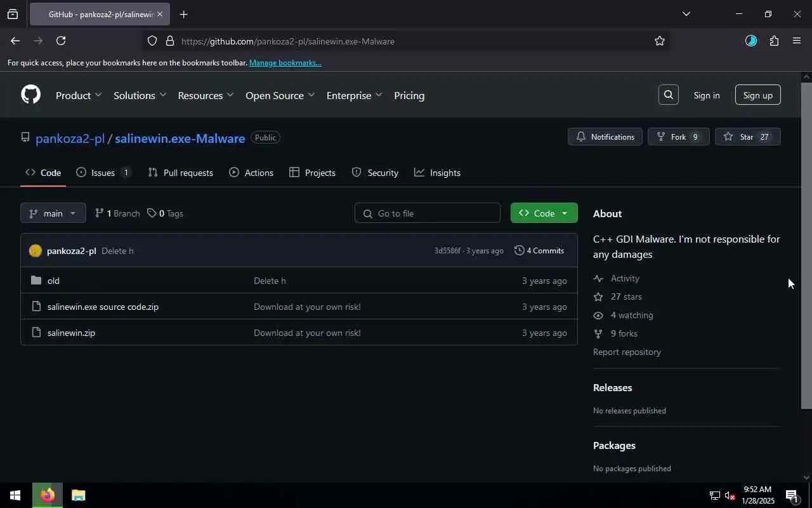812x508 pixels.
Task: Focus the Go to file search field
Action: 428,213
